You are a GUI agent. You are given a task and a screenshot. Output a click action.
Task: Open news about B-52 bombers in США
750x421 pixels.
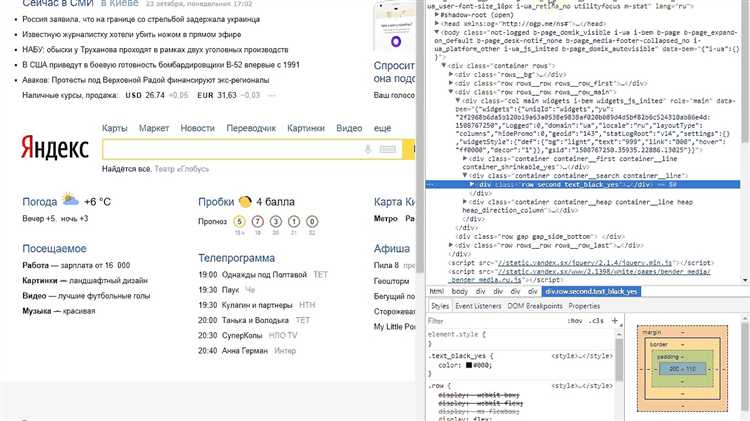(161, 65)
